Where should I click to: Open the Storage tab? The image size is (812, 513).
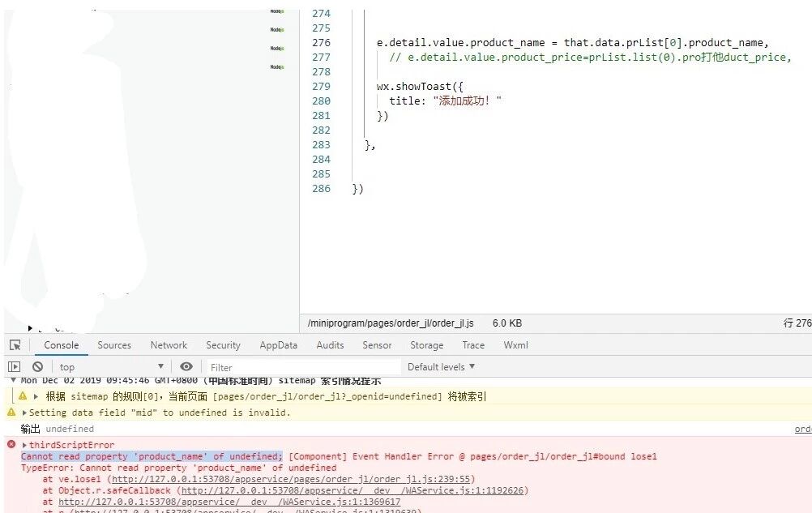[427, 345]
